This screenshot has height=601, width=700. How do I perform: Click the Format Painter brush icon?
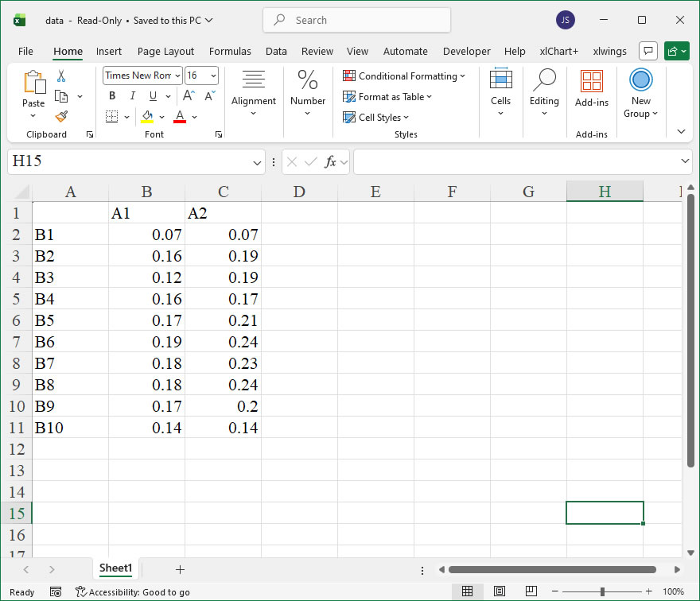[61, 116]
